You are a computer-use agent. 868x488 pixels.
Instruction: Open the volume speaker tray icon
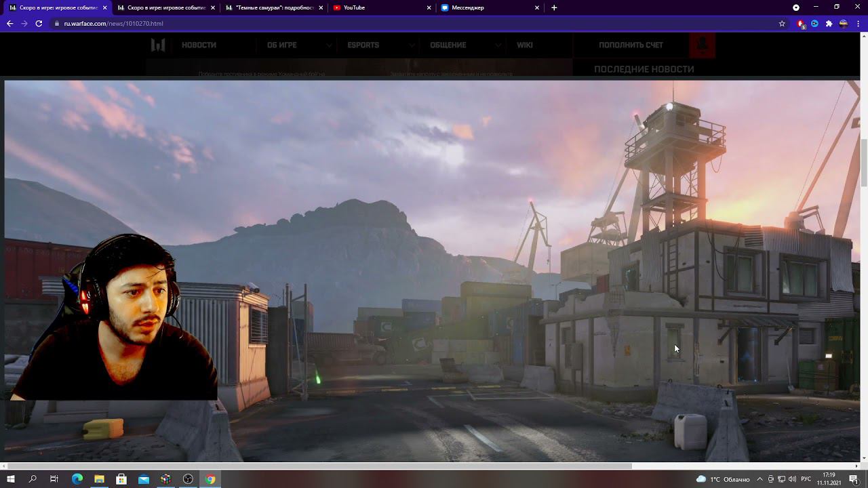point(792,479)
